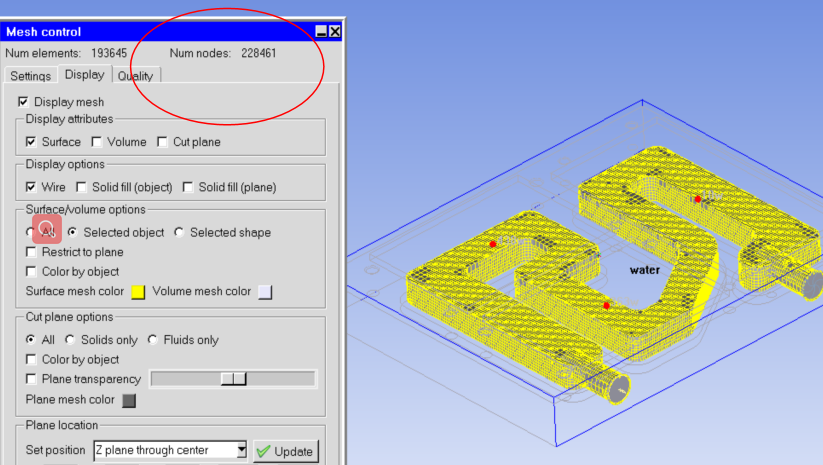823x465 pixels.
Task: Switch to the Settings tab
Action: (x=30, y=76)
